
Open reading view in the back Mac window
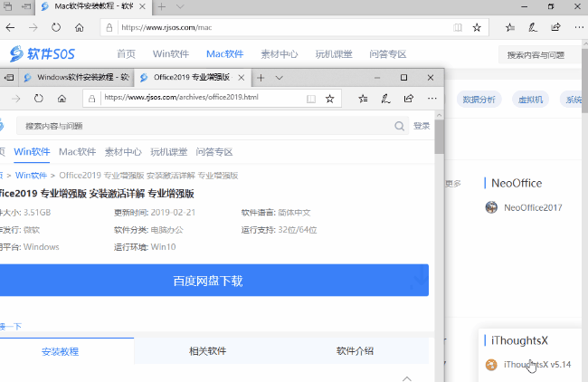(458, 27)
